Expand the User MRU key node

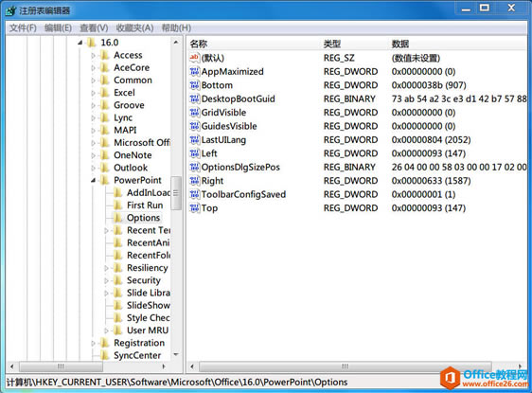click(106, 330)
